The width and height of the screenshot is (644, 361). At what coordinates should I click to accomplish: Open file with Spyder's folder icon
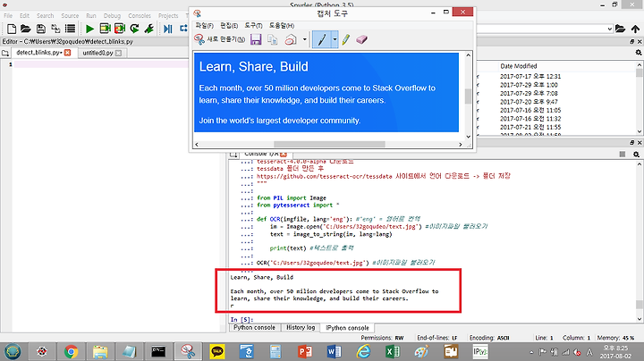26,29
